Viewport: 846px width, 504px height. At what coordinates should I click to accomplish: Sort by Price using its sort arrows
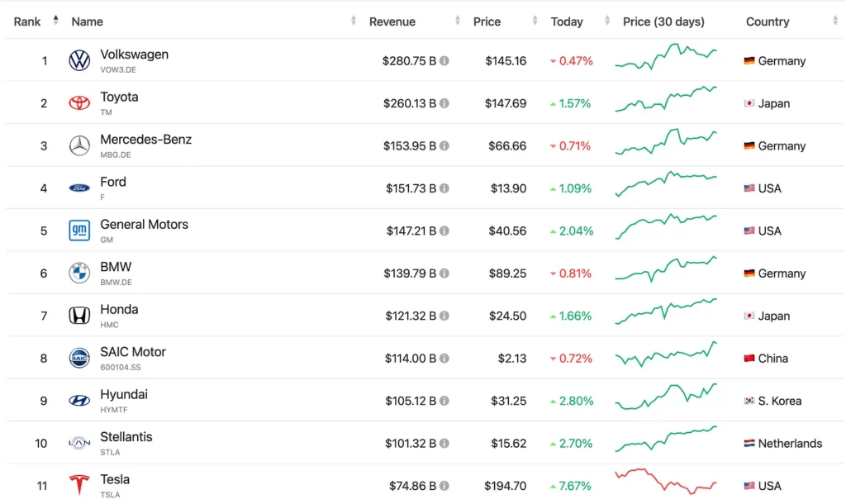[535, 21]
